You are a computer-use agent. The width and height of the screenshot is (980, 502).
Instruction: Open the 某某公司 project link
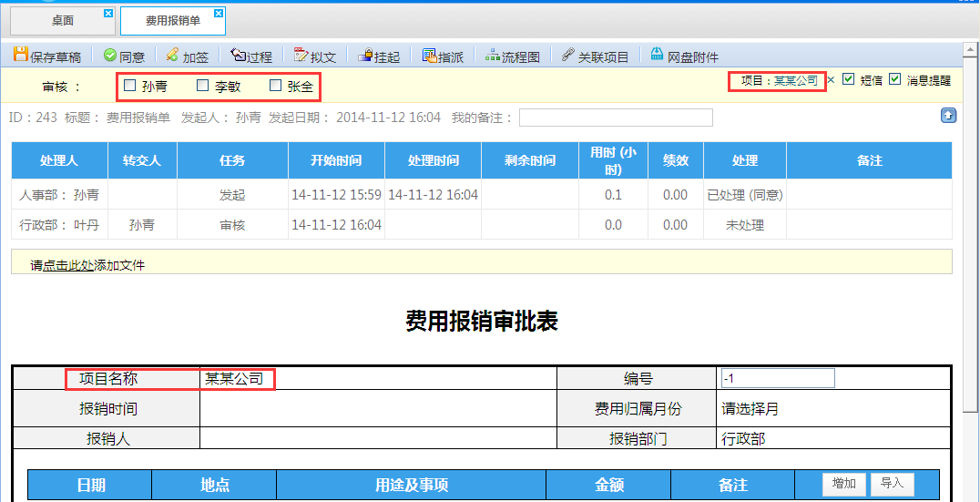coord(796,81)
